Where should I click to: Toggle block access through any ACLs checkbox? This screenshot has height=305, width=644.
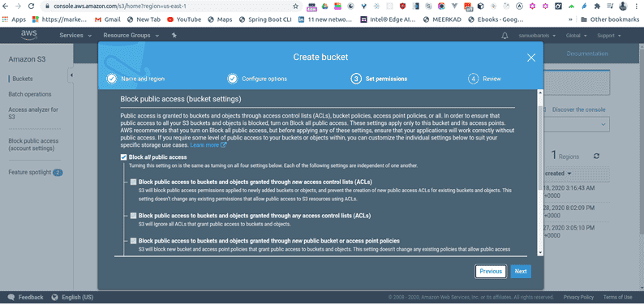(133, 215)
